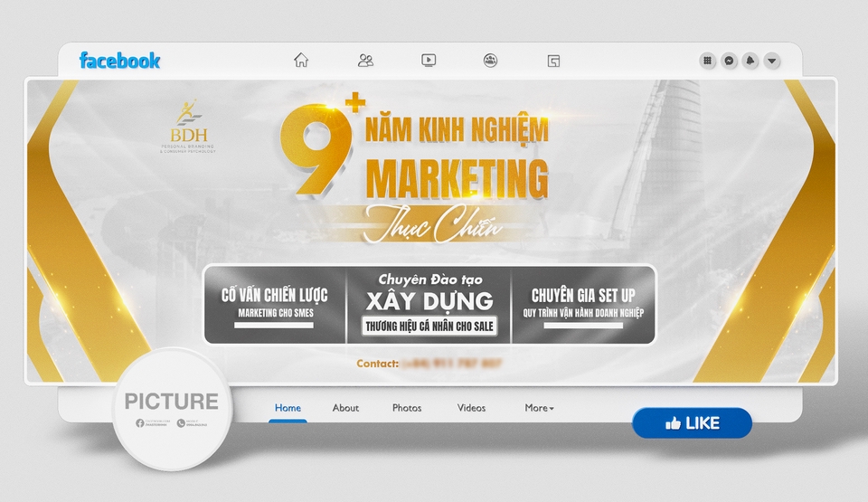The height and width of the screenshot is (502, 868).
Task: Go to the Home feed icon
Action: point(301,61)
